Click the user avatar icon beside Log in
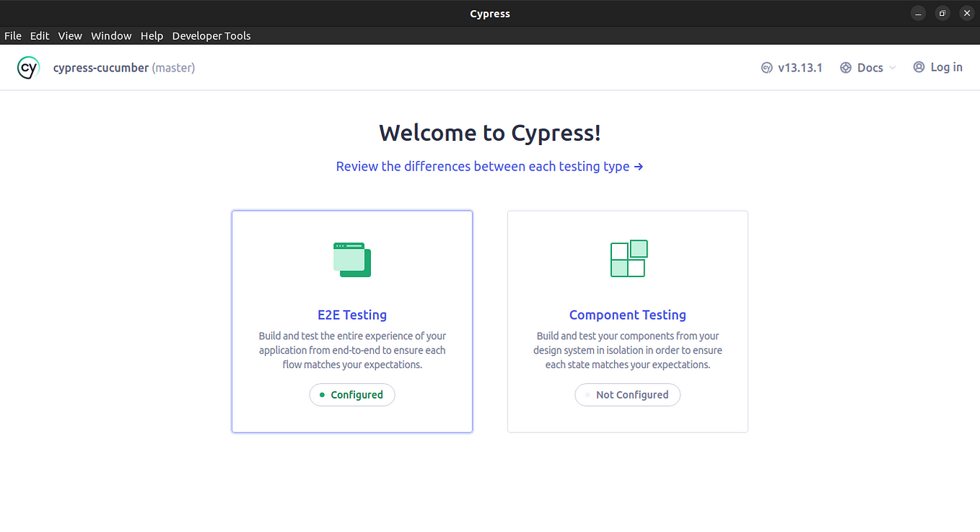This screenshot has height=532, width=980. (x=919, y=67)
